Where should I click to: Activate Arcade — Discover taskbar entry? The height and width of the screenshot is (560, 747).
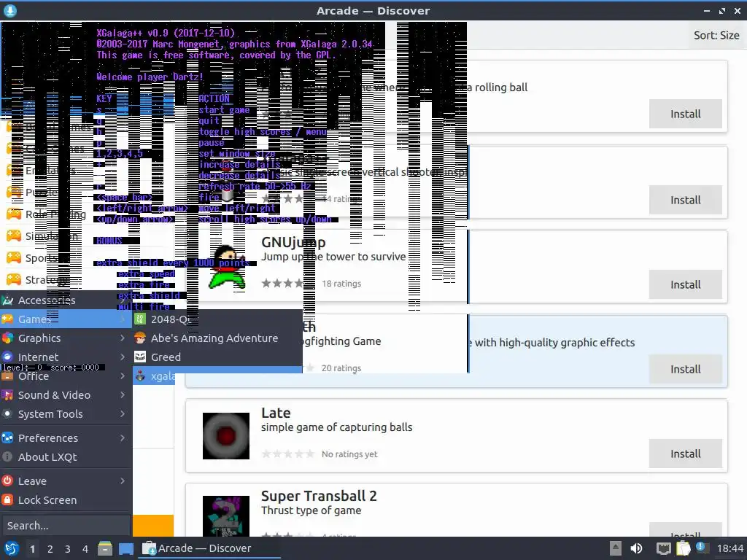pos(209,548)
